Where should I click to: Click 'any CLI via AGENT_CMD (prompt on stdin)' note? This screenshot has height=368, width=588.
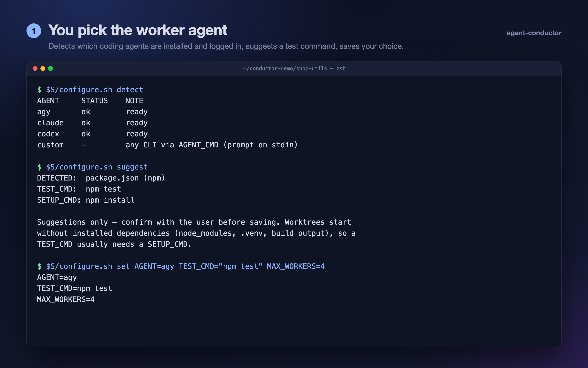click(x=212, y=145)
